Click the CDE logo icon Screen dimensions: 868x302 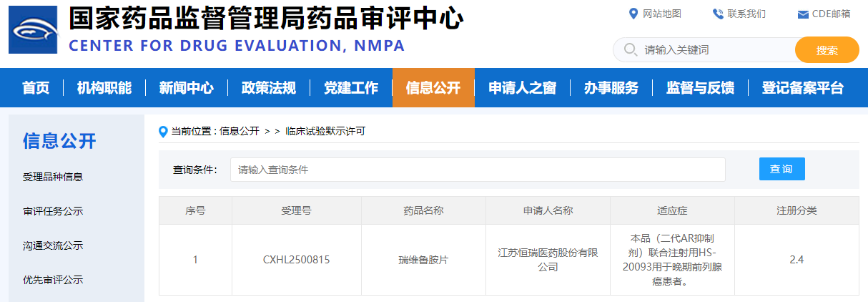pyautogui.click(x=33, y=29)
